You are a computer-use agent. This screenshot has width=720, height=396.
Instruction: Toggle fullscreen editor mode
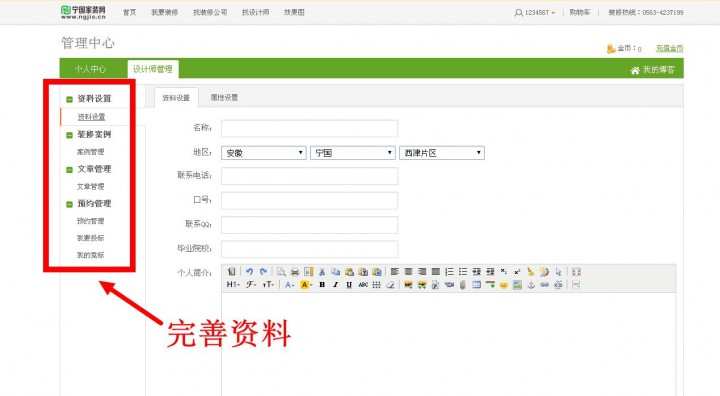[576, 272]
